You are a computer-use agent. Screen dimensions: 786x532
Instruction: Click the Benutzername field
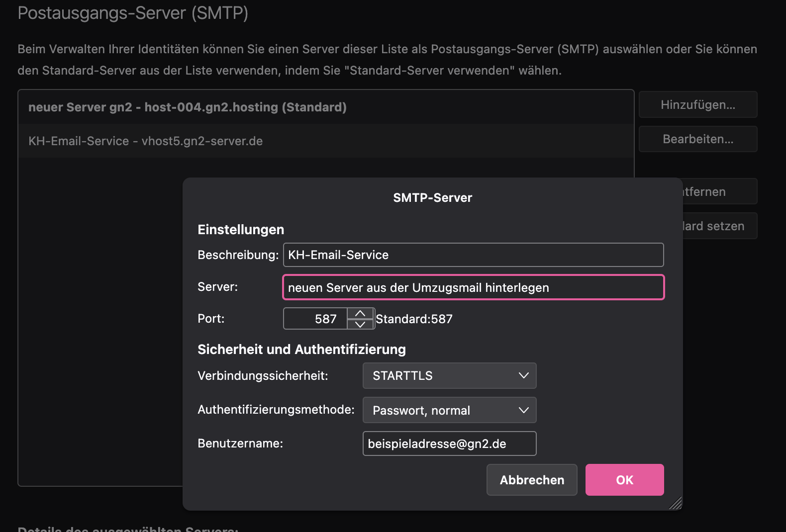[449, 443]
